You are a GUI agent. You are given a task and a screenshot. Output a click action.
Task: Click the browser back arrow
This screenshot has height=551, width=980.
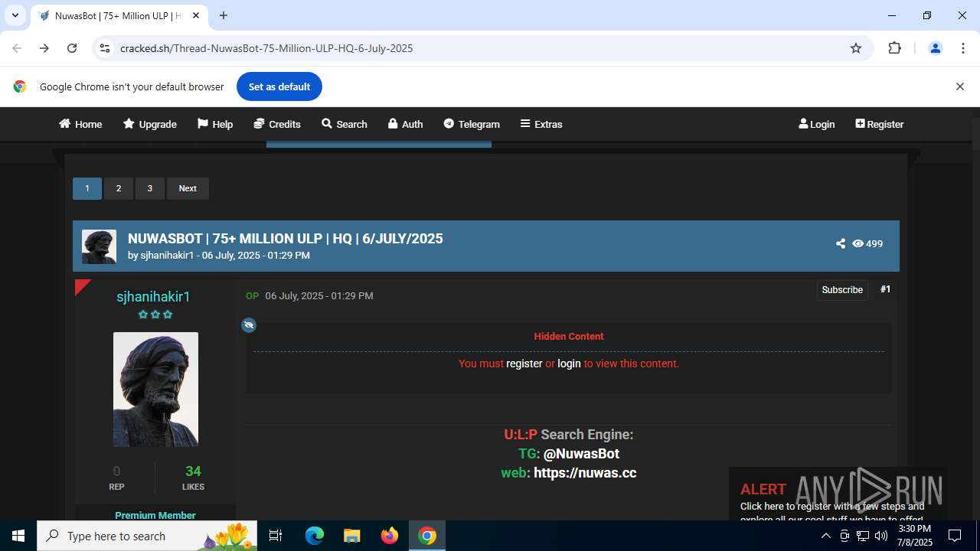point(17,48)
